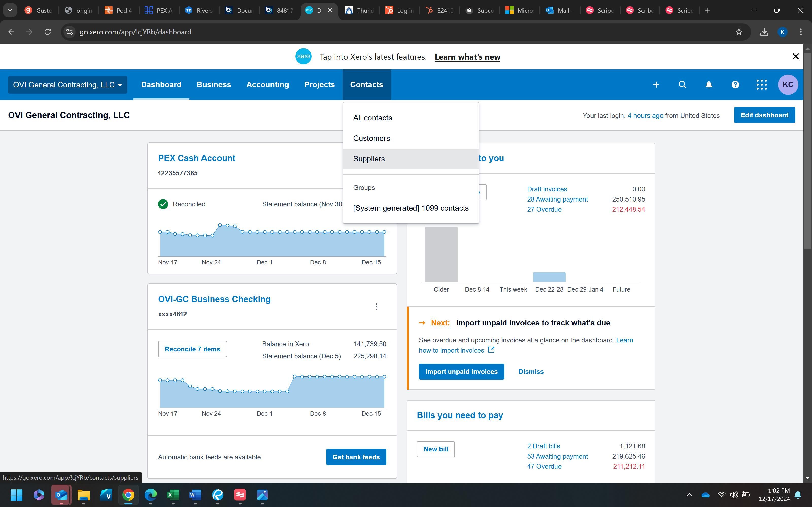Image resolution: width=812 pixels, height=507 pixels.
Task: Select Suppliers from the Contacts menu
Action: 369,159
